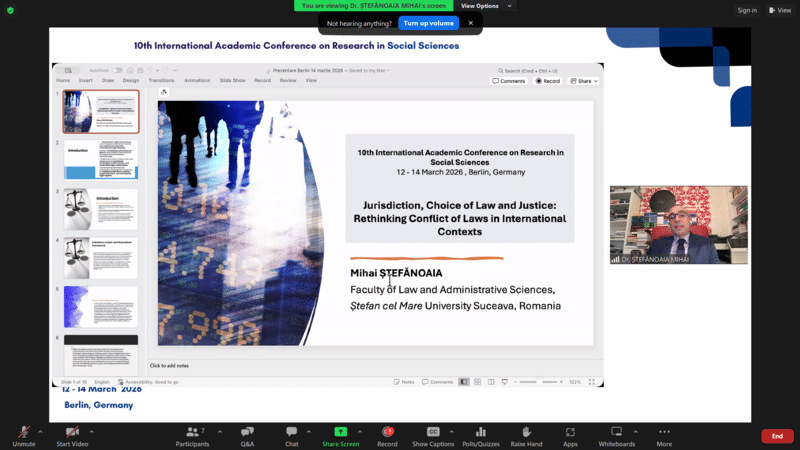The image size is (800, 450).
Task: Open the Chat panel
Action: tap(291, 436)
